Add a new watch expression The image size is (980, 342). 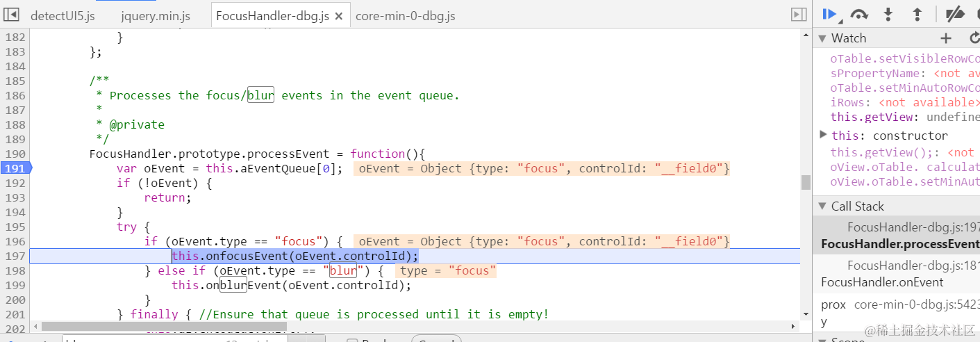(x=945, y=38)
